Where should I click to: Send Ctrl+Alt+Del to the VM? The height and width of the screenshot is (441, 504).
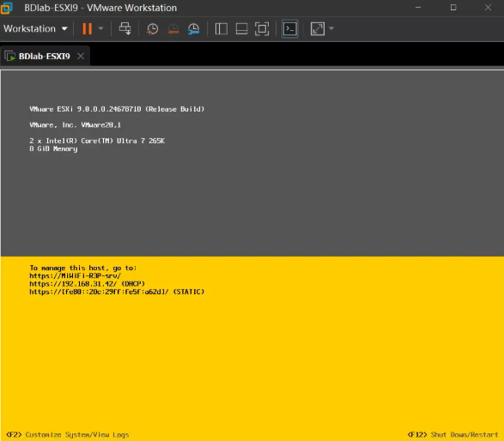tap(125, 29)
